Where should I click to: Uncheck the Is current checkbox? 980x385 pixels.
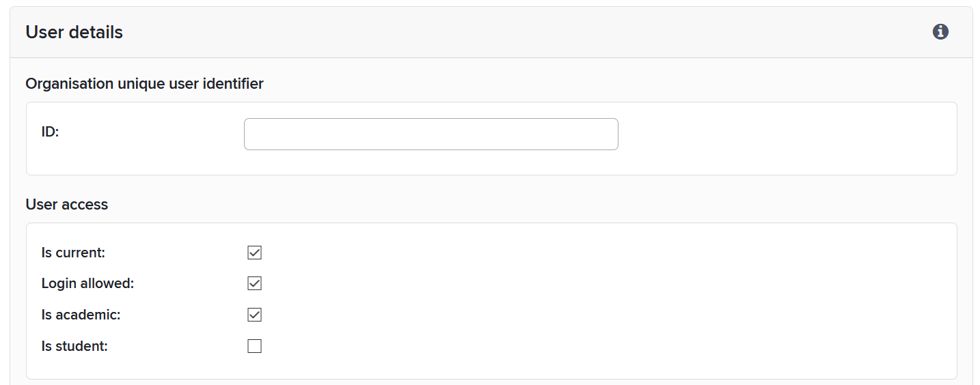pos(254,253)
